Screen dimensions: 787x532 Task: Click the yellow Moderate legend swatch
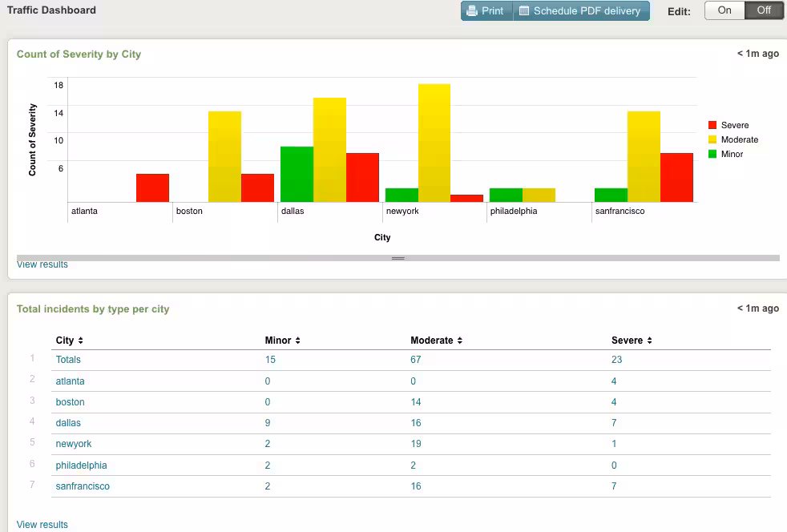(712, 139)
